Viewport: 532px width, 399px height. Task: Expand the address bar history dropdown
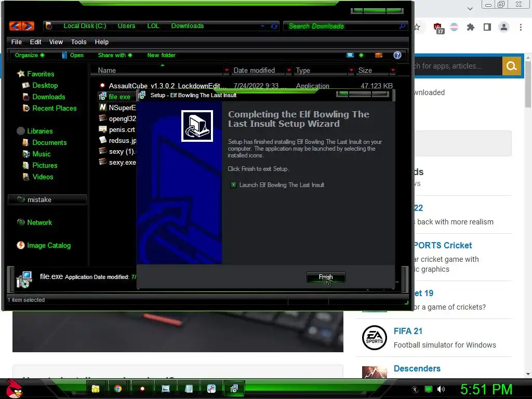(x=262, y=26)
